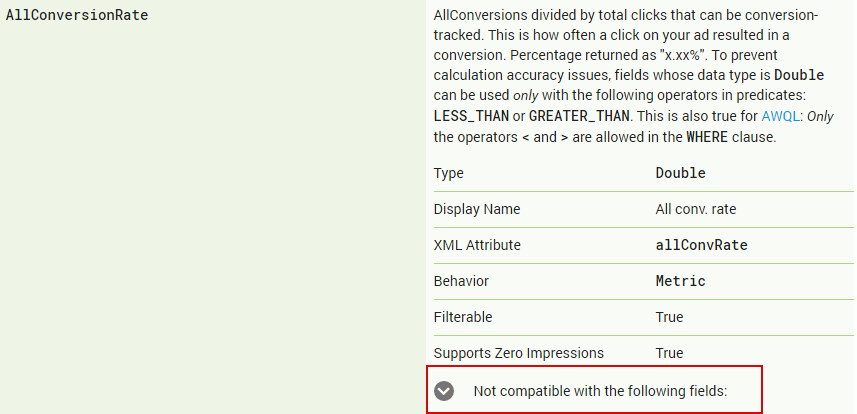
Task: Expand the 'Not compatible with the following fields' section
Action: 599,390
